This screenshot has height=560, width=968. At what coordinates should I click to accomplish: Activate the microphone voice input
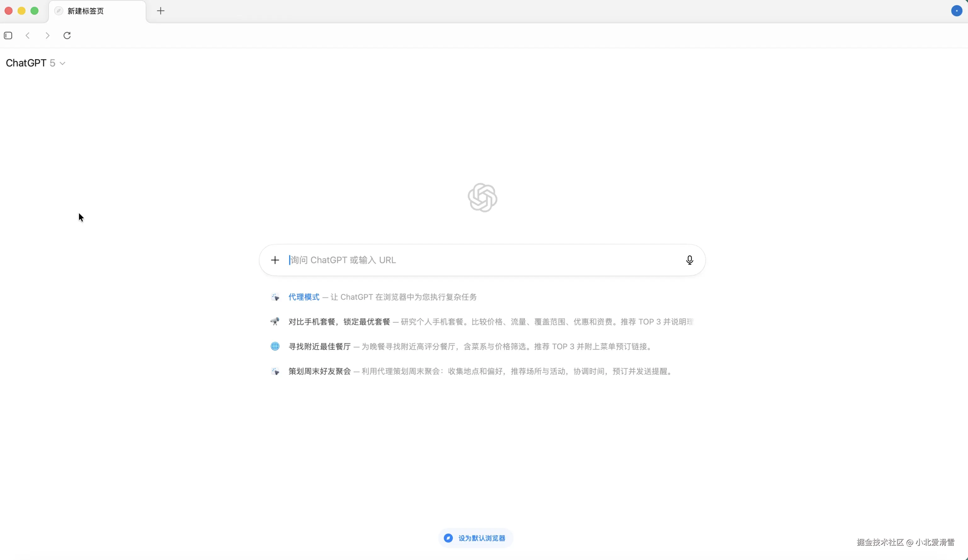[x=690, y=260]
